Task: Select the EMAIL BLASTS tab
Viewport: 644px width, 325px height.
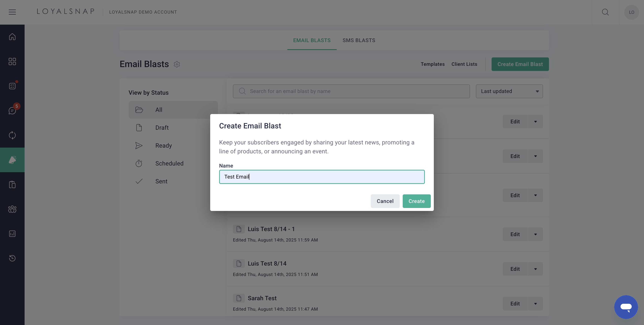Action: click(x=312, y=40)
